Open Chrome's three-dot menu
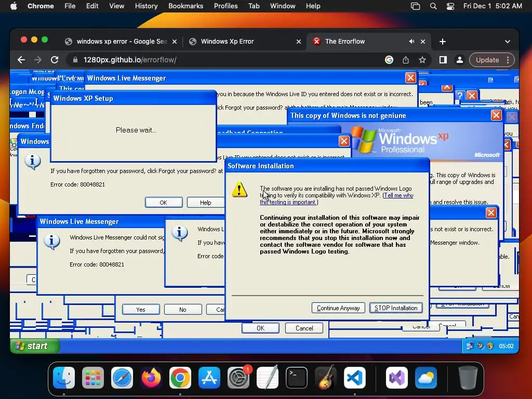Image resolution: width=532 pixels, height=399 pixels. coord(508,60)
